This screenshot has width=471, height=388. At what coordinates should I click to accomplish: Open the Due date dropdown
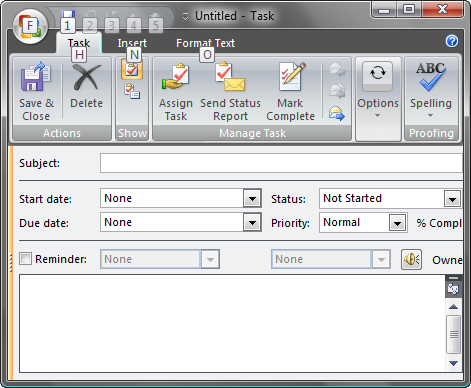click(252, 223)
